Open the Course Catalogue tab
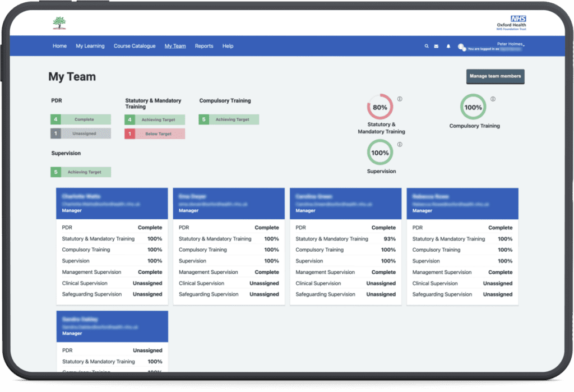 pyautogui.click(x=134, y=46)
